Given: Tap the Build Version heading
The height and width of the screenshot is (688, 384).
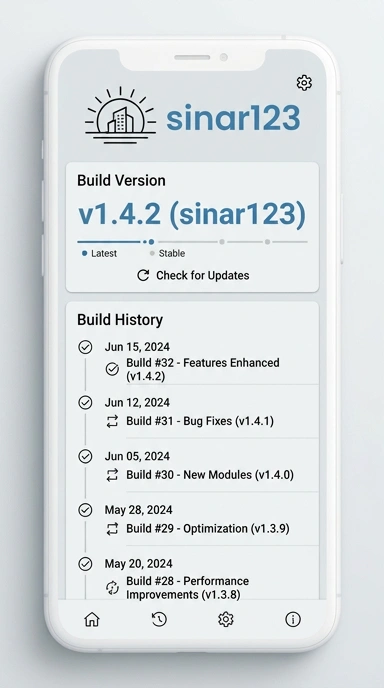Looking at the screenshot, I should pos(121,181).
